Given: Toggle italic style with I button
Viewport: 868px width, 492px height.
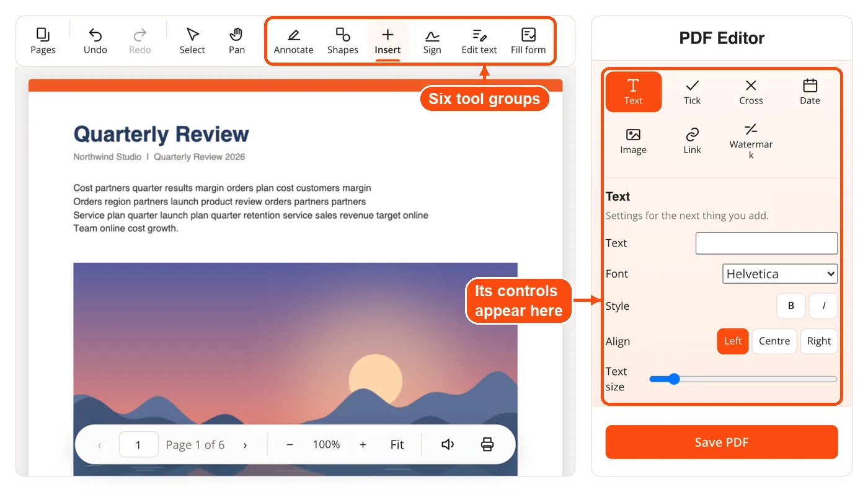Looking at the screenshot, I should point(824,306).
